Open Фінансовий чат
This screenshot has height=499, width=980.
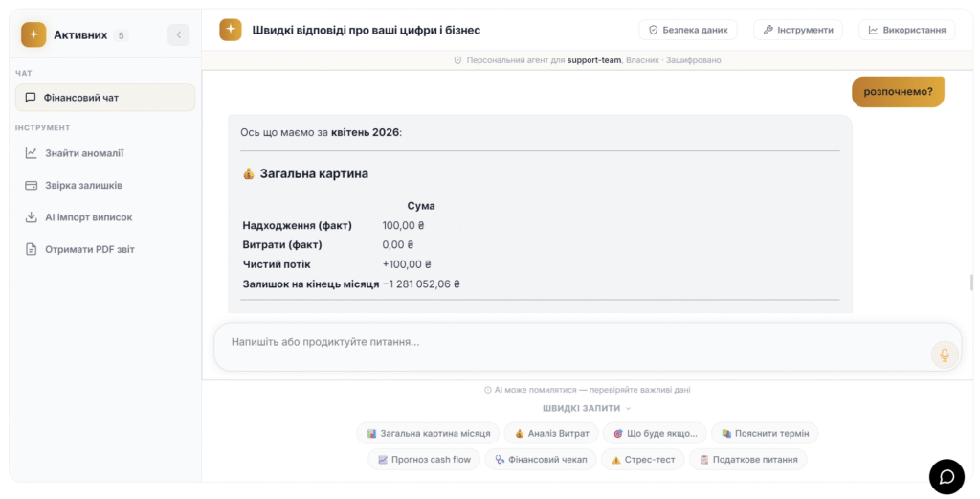pyautogui.click(x=105, y=98)
